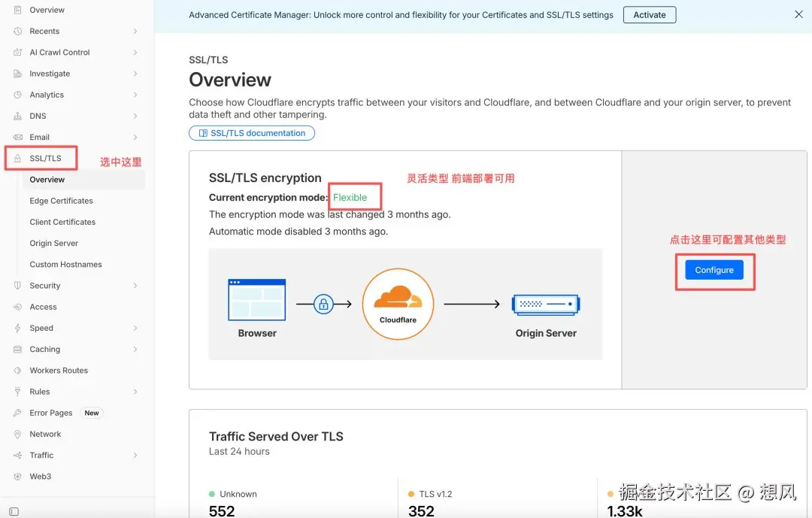
Task: Click the Overview sidebar icon at top
Action: (x=17, y=10)
